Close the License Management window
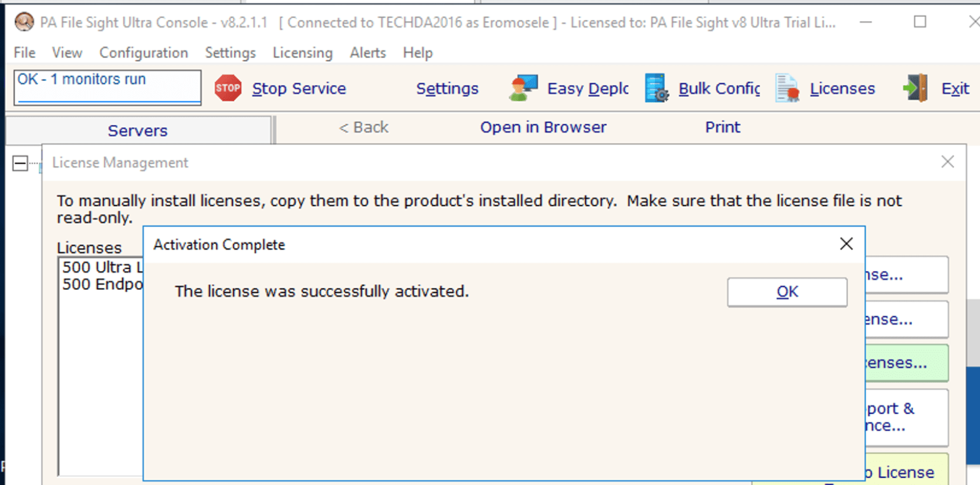Viewport: 980px width, 485px height. coord(947,162)
